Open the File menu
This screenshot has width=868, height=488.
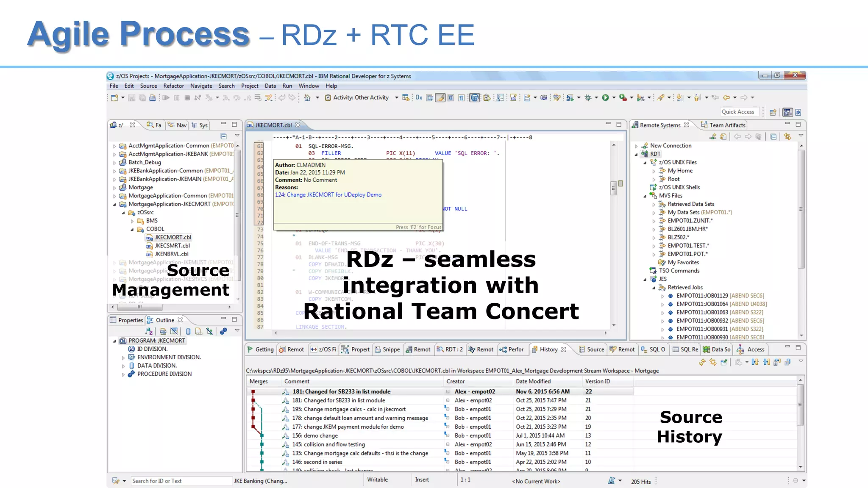pyautogui.click(x=114, y=86)
